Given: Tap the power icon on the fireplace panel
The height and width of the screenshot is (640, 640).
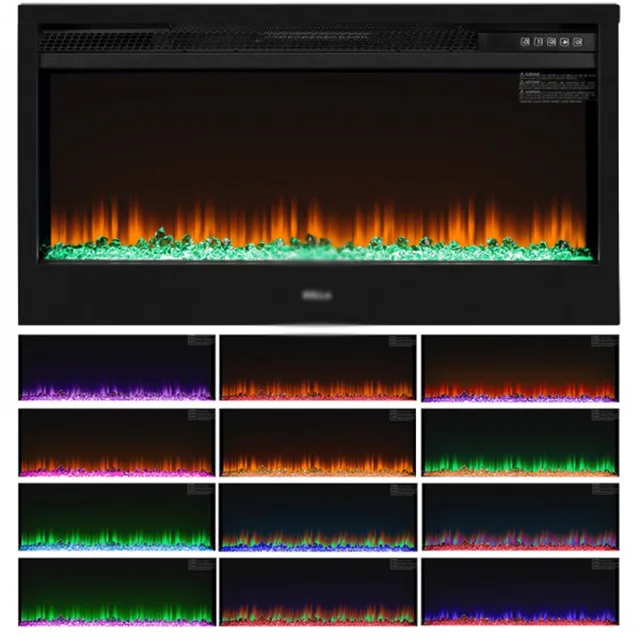Looking at the screenshot, I should tap(578, 42).
